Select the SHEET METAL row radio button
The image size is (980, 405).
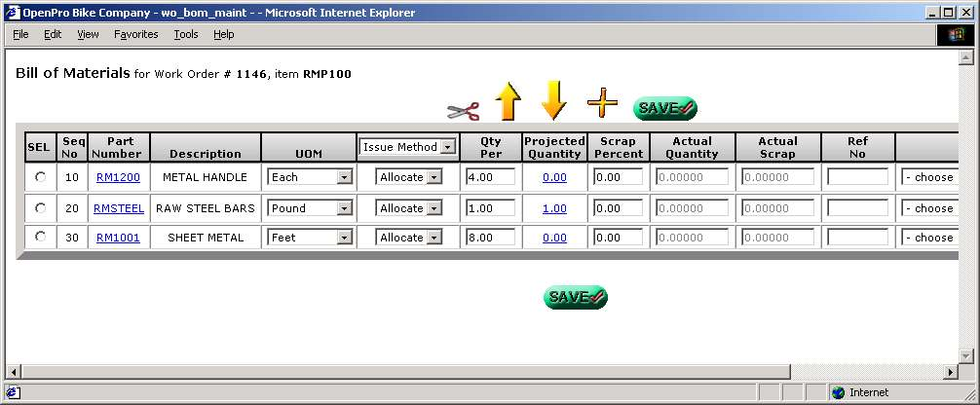tap(40, 237)
